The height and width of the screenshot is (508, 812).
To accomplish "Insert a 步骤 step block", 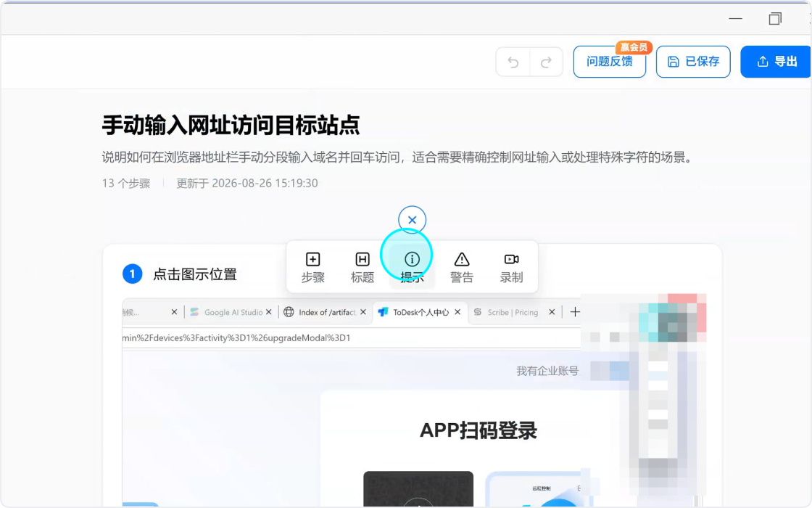I will point(312,268).
